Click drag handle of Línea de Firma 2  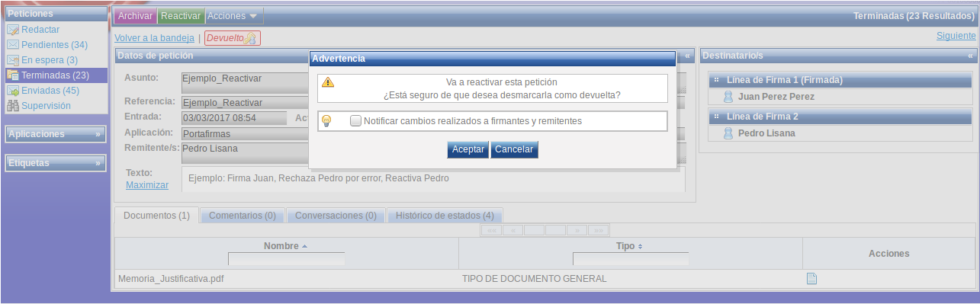click(717, 117)
